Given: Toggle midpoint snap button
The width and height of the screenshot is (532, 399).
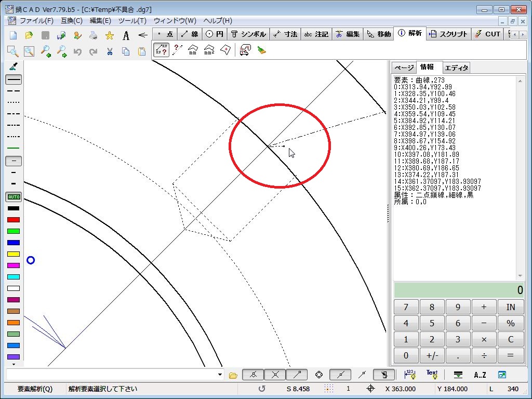Looking at the screenshot, I should click(x=340, y=375).
